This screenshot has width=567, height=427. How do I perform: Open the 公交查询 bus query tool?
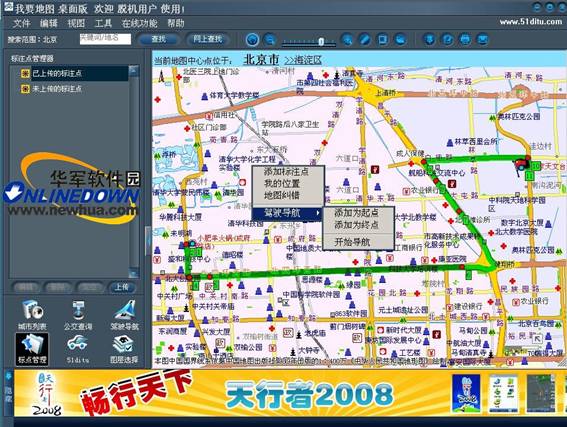click(x=78, y=315)
